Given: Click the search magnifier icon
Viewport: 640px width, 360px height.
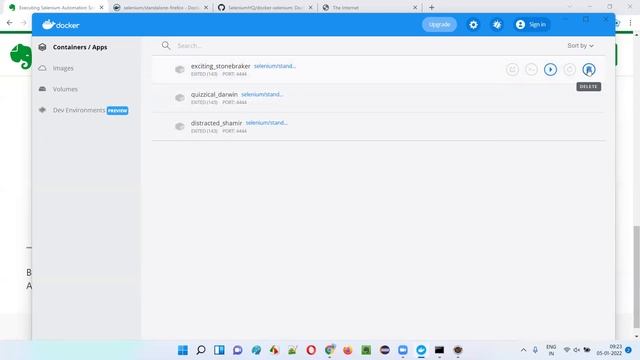Looking at the screenshot, I should click(x=166, y=46).
